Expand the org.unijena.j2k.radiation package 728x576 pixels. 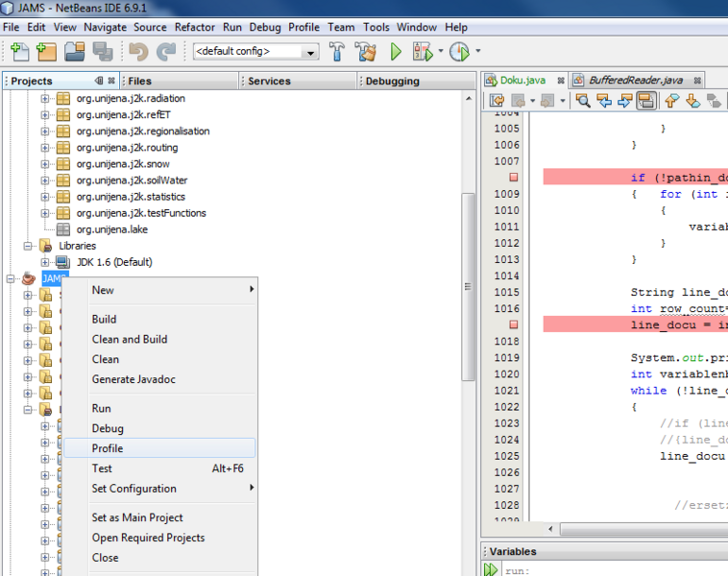(x=45, y=99)
